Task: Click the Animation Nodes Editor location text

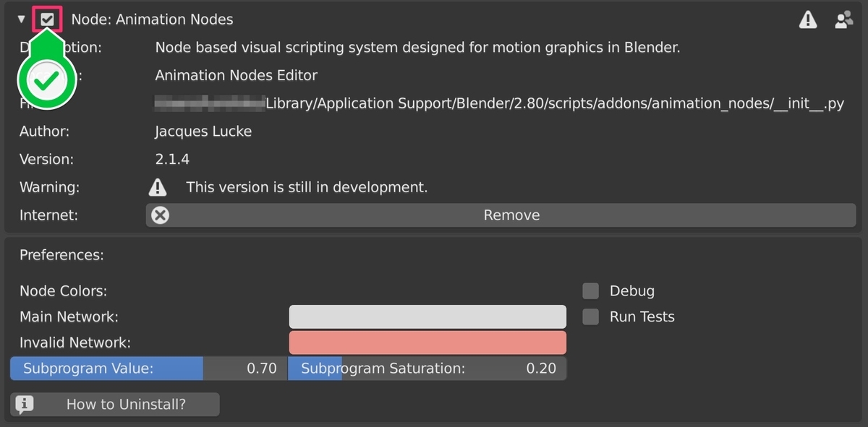Action: pyautogui.click(x=237, y=75)
